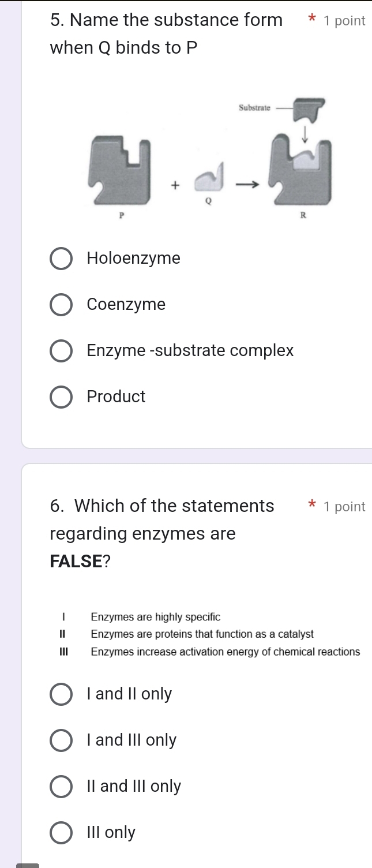Choose 'I and II only' for question 6
Screen dimensions: 372x868
pos(61,694)
